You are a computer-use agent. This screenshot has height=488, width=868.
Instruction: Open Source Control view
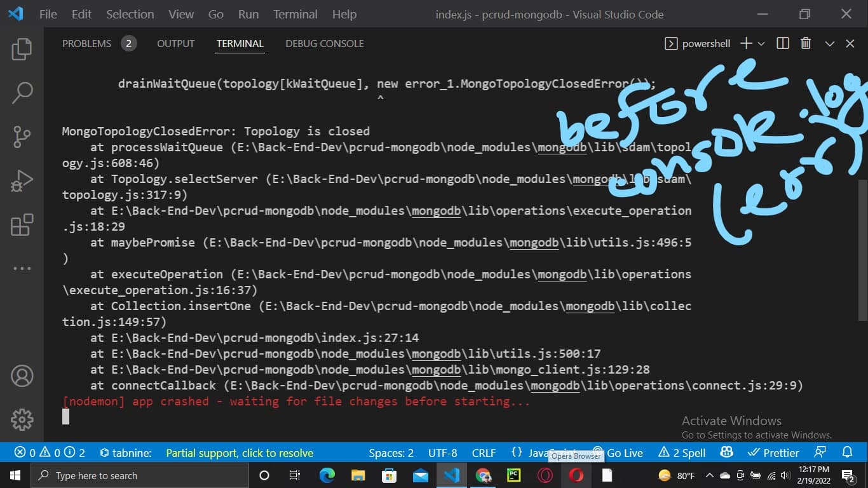click(x=22, y=137)
